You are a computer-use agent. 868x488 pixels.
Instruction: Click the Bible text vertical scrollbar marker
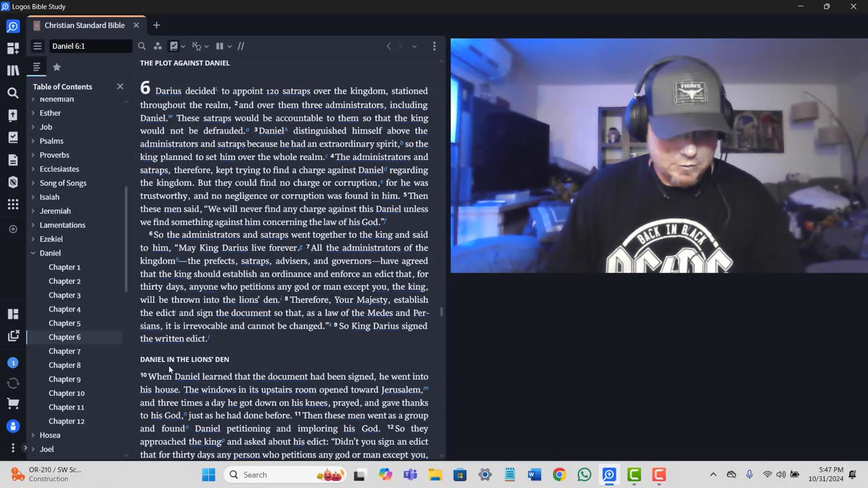[442, 312]
